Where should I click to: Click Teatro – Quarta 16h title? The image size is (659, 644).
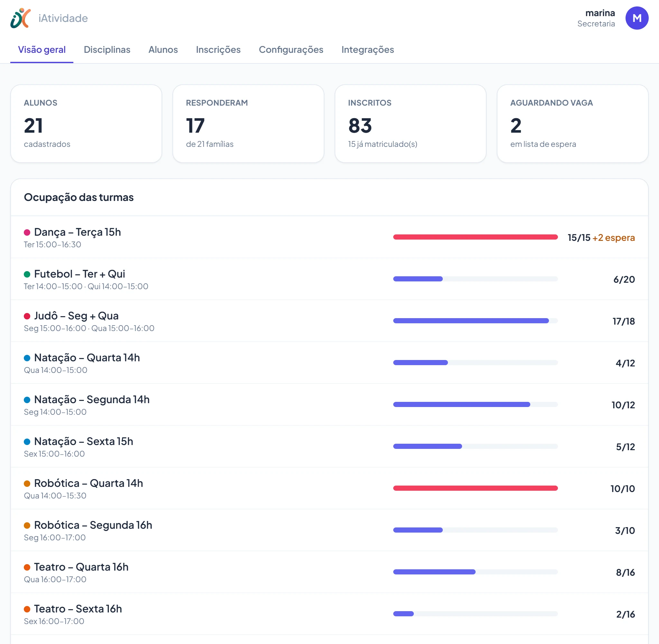coord(81,567)
